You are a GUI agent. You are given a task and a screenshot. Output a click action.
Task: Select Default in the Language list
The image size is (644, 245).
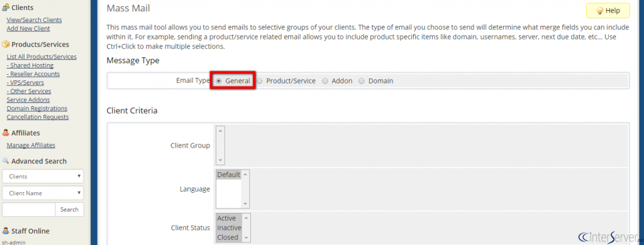pos(228,175)
